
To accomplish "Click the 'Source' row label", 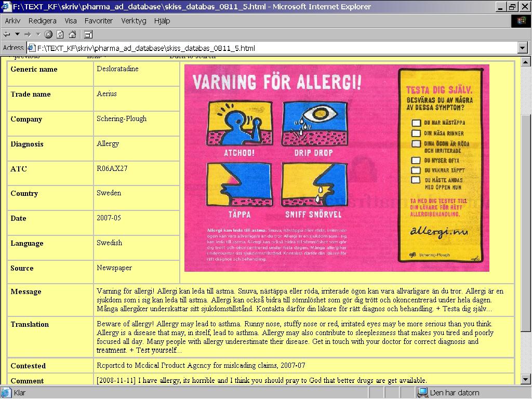I will [22, 268].
